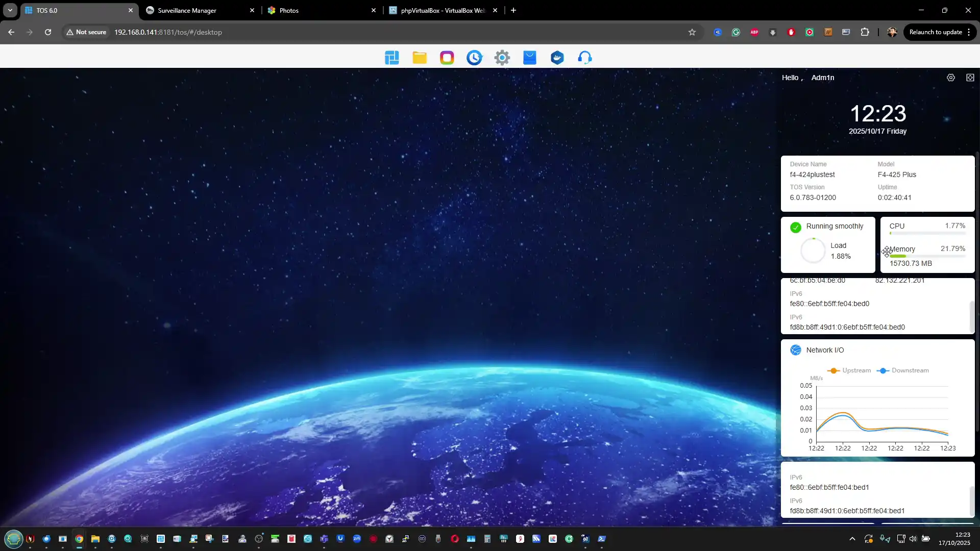Open the TOS main desktop menu icon
This screenshot has width=980, height=551.
[x=392, y=58]
